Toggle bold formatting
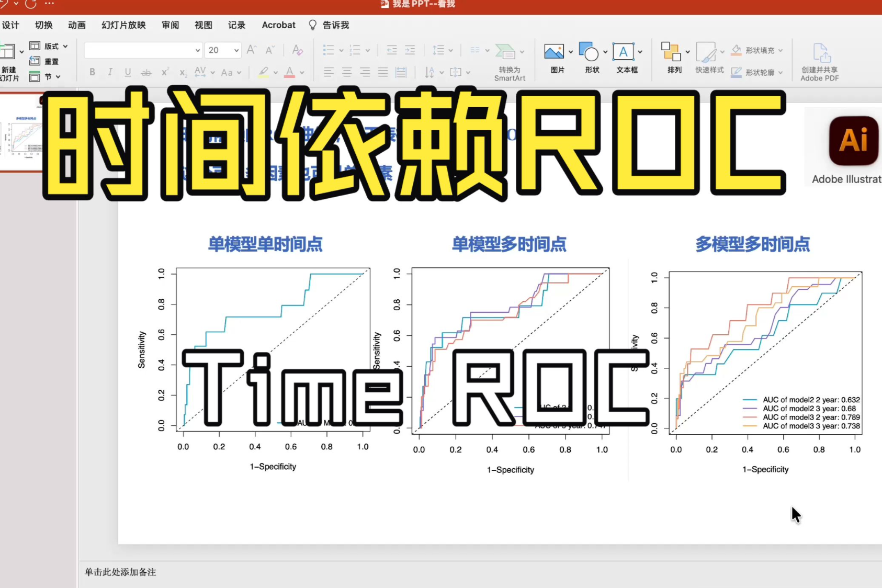 92,72
